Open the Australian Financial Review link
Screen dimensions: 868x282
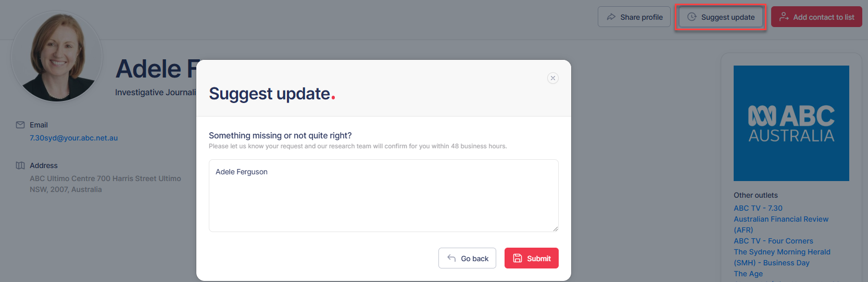click(x=781, y=219)
